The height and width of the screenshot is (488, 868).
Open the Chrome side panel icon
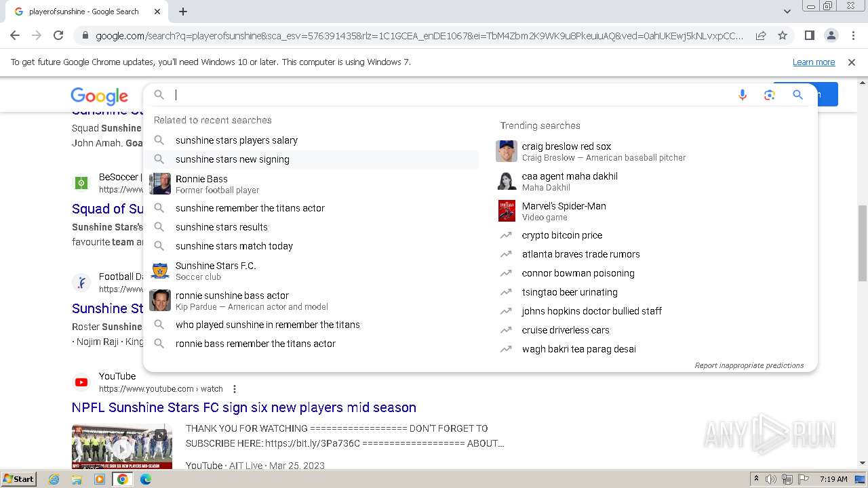point(809,35)
